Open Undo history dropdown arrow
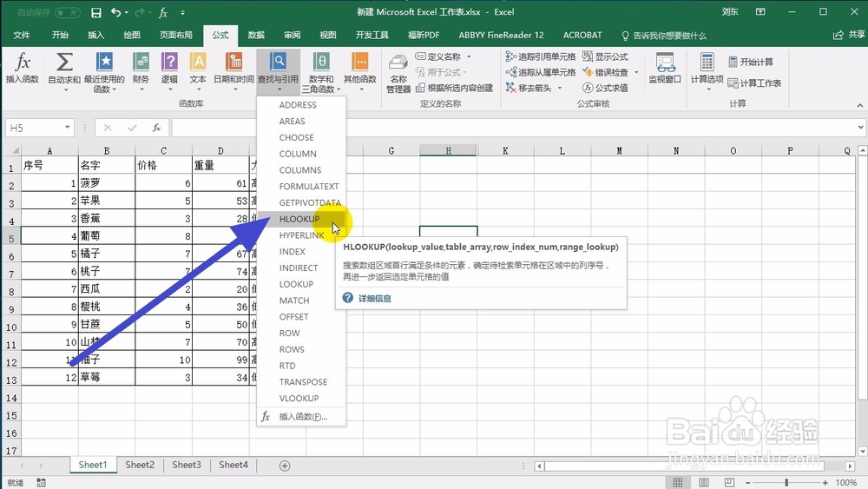The image size is (868, 489). click(127, 12)
